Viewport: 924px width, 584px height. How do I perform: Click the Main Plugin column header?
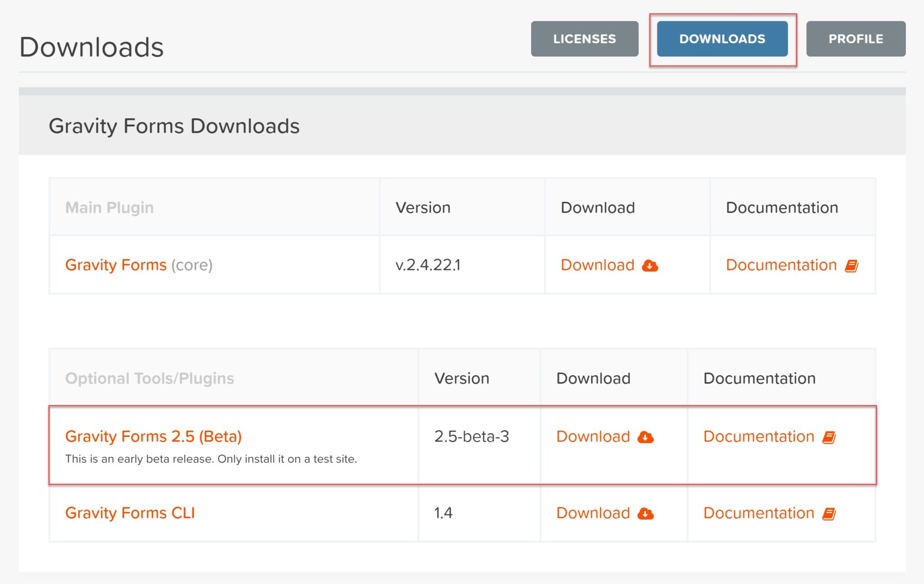110,208
